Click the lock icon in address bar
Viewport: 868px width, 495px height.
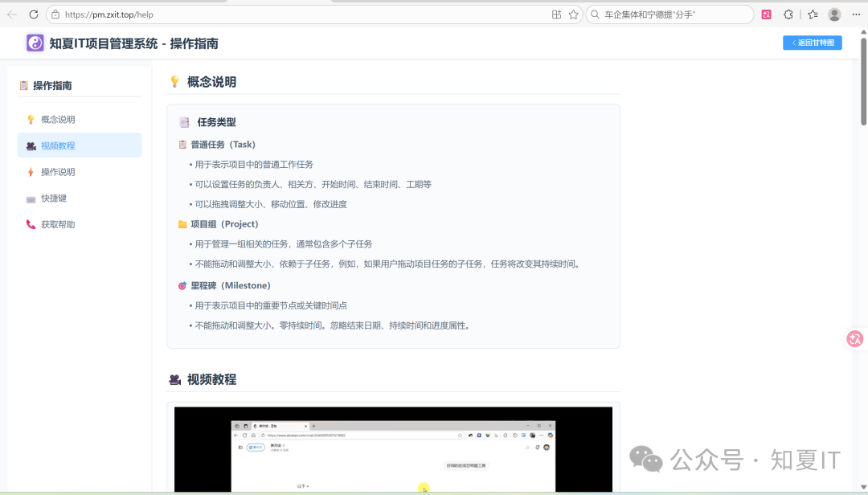coord(55,15)
